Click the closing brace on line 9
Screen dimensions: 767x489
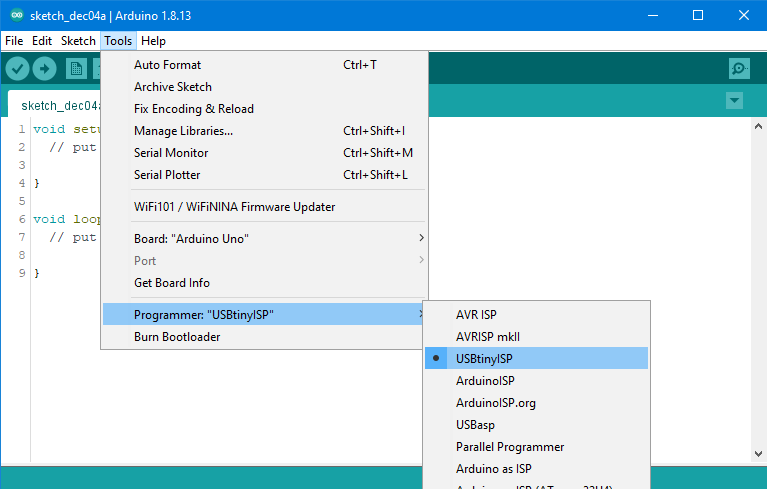coord(37,273)
